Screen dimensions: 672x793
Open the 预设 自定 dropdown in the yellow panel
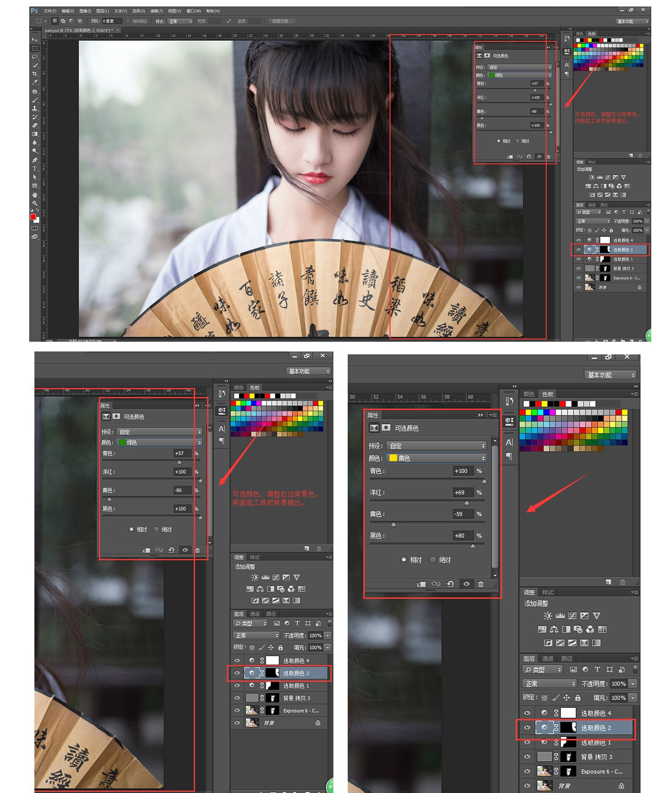coord(436,446)
